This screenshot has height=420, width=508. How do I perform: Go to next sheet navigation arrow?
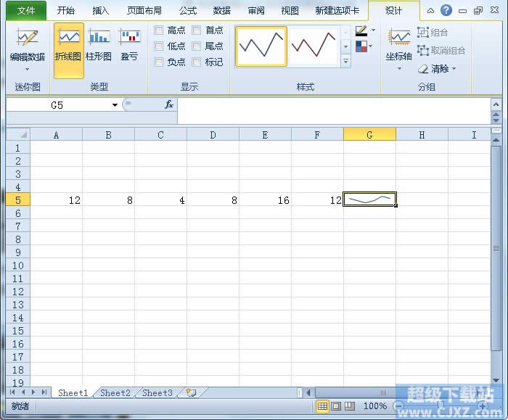pyautogui.click(x=33, y=392)
